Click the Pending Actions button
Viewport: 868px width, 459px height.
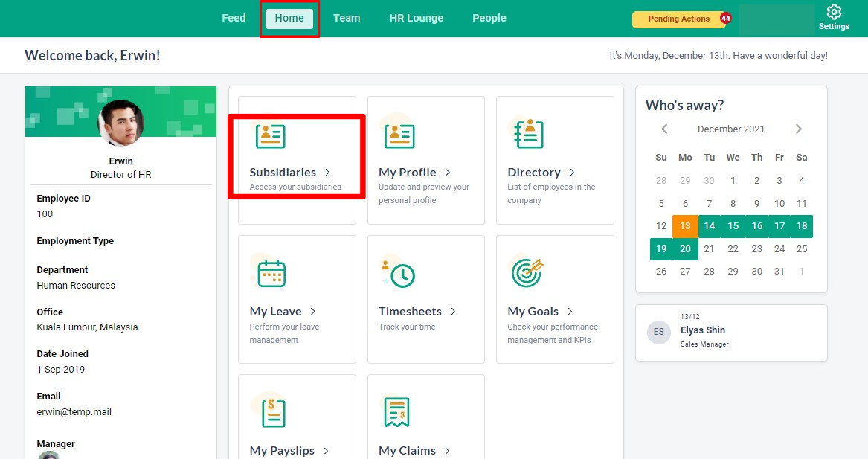[678, 19]
